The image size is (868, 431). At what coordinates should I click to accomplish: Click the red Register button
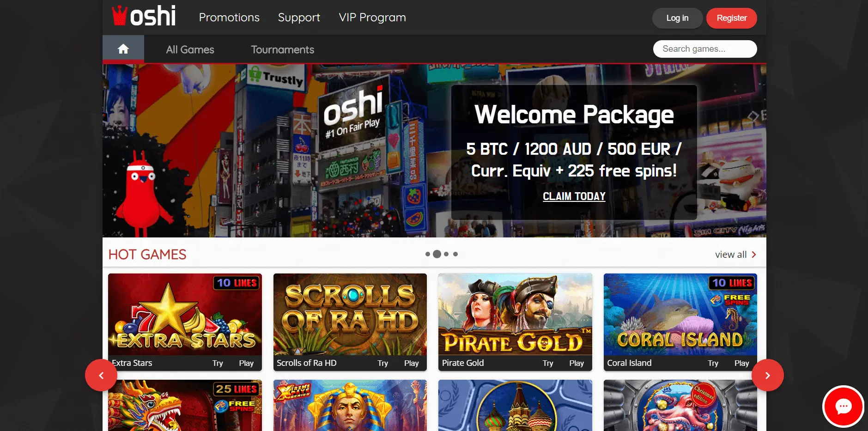(731, 18)
